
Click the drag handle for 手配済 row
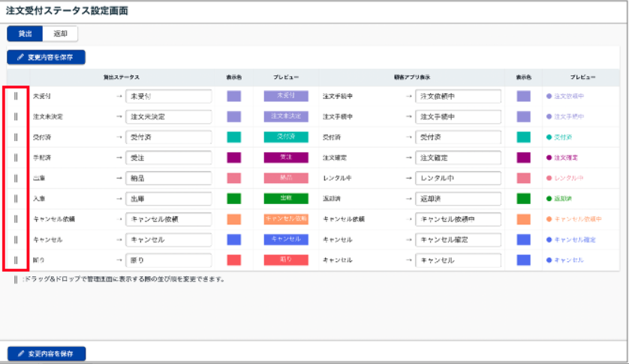click(16, 158)
